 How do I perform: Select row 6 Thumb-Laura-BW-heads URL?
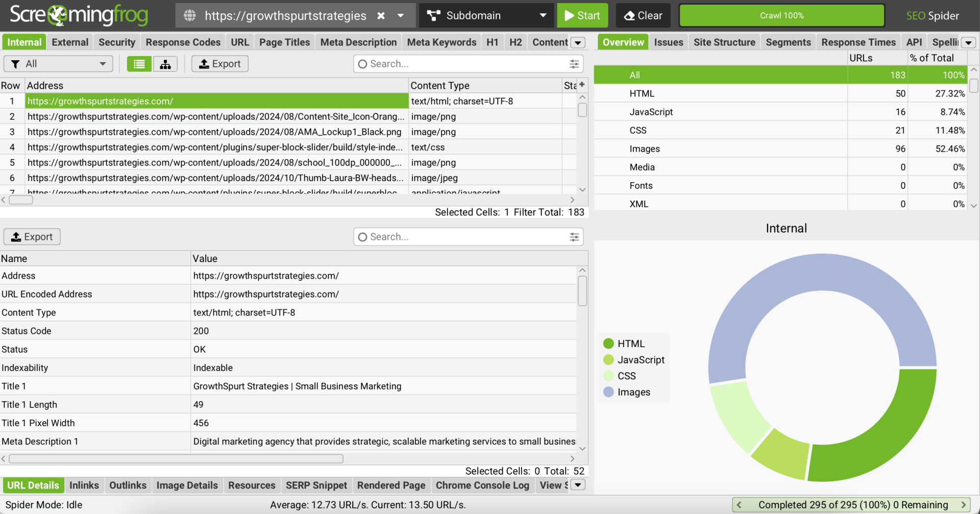click(x=217, y=178)
